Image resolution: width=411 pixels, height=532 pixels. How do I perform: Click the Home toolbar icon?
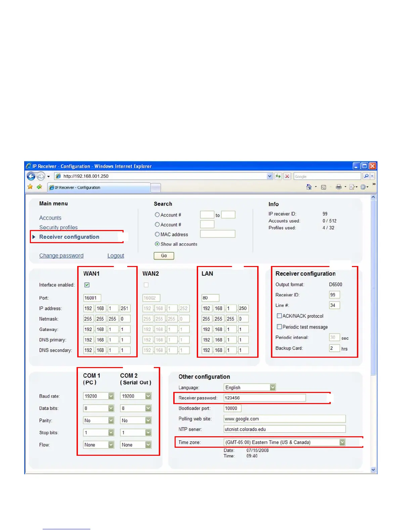[x=309, y=187]
